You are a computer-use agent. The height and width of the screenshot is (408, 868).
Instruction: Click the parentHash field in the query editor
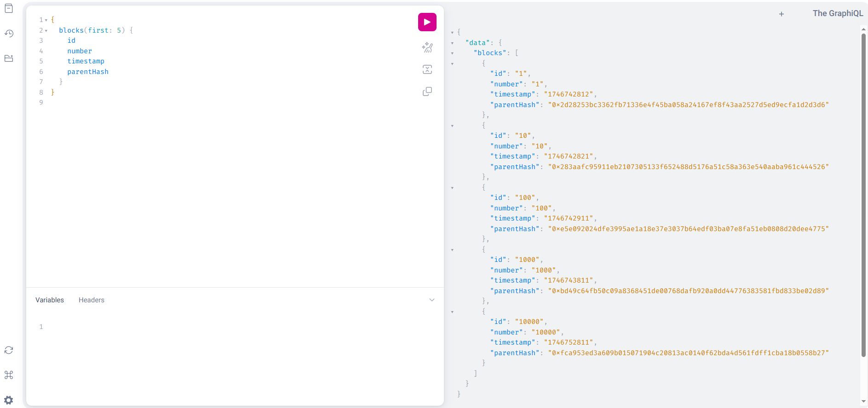point(88,72)
